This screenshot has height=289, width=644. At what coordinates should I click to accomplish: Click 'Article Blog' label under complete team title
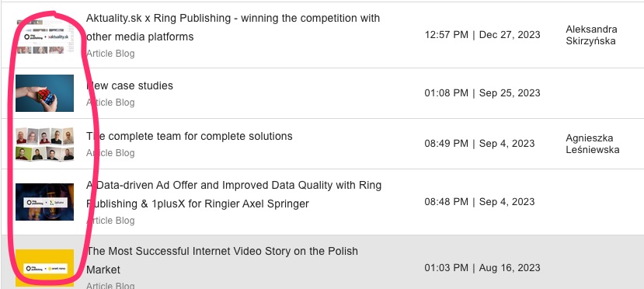[x=110, y=153]
